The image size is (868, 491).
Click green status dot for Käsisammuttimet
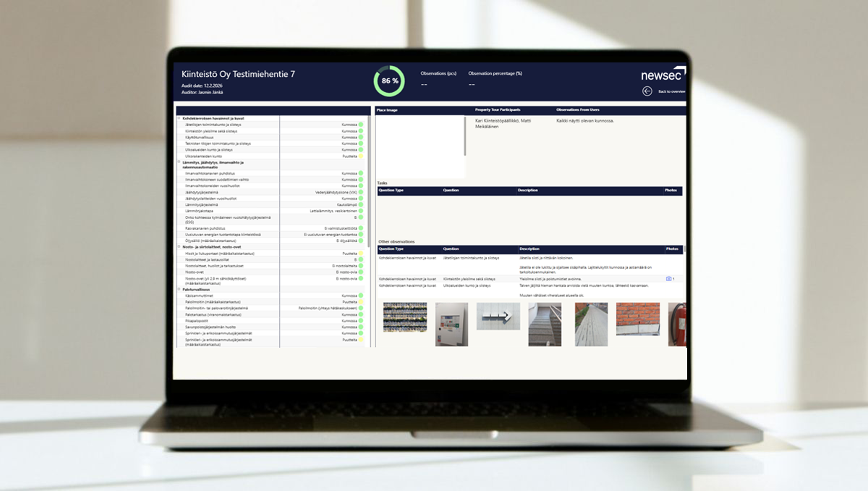[x=361, y=296]
